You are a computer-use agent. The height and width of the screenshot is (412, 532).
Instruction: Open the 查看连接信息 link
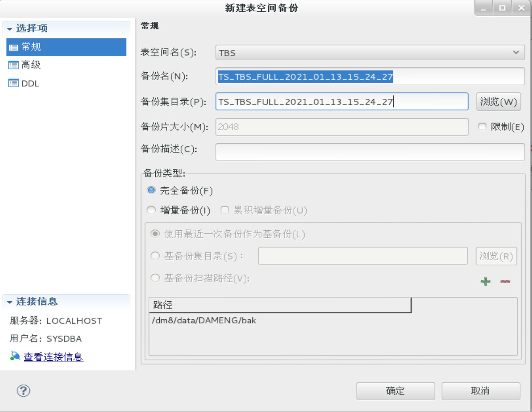pyautogui.click(x=53, y=357)
